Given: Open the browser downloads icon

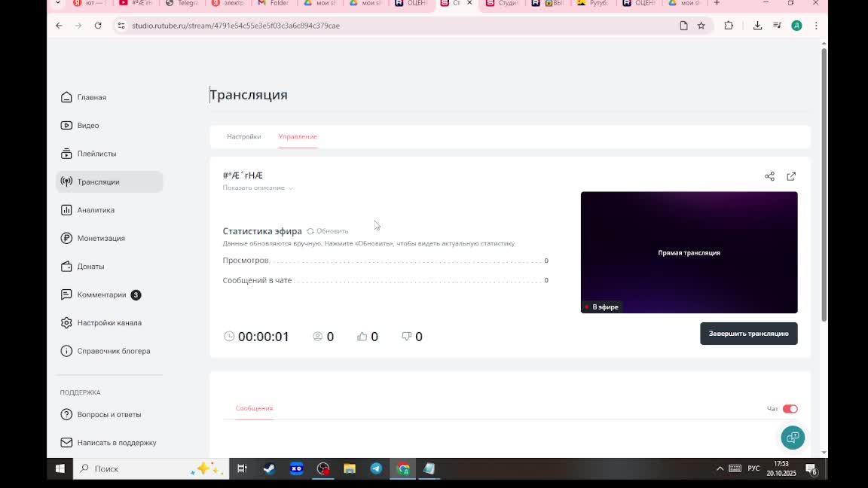Looking at the screenshot, I should point(757,26).
